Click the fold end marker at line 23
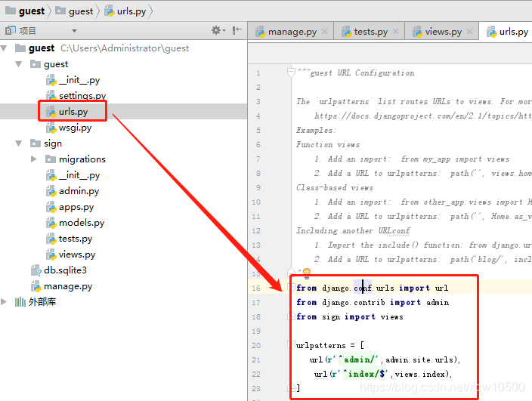 (x=291, y=387)
